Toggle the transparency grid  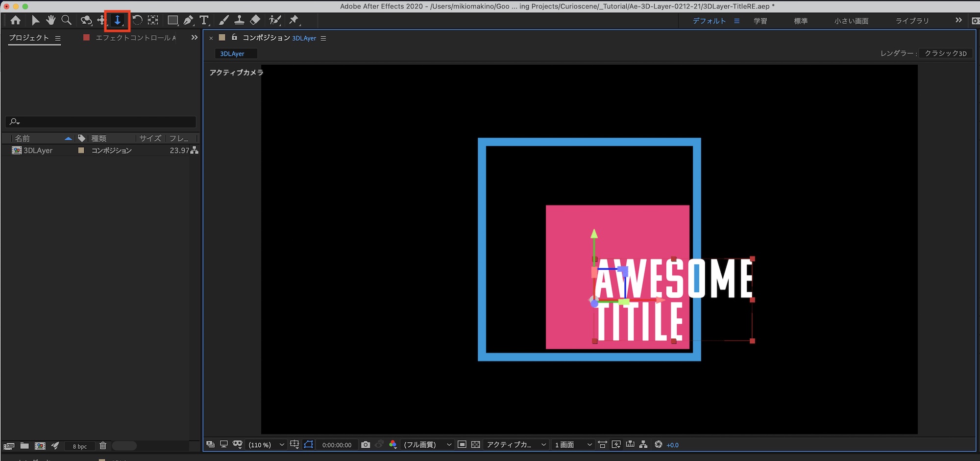click(x=475, y=444)
